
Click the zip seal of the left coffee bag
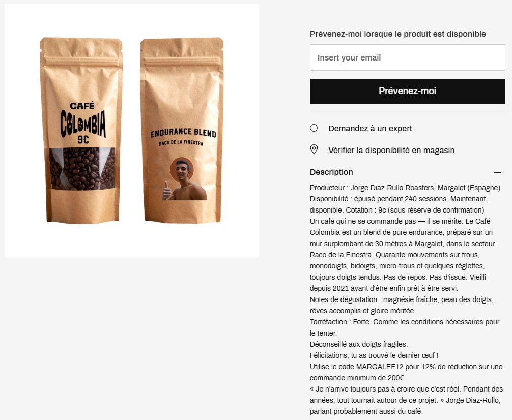[x=81, y=62]
